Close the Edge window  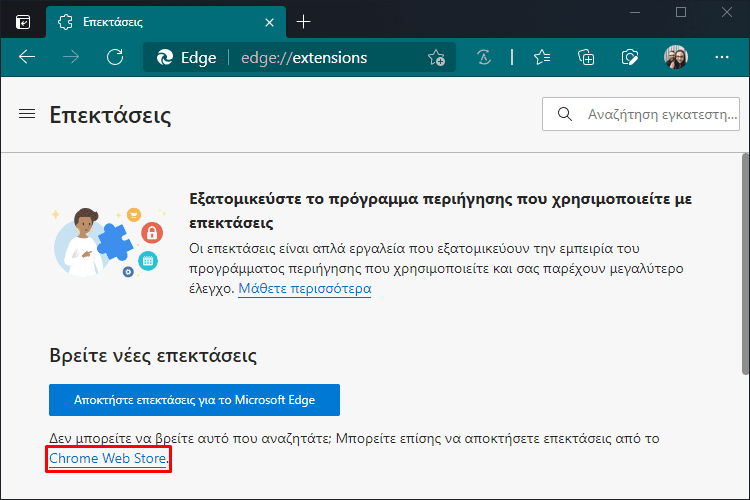(x=727, y=12)
